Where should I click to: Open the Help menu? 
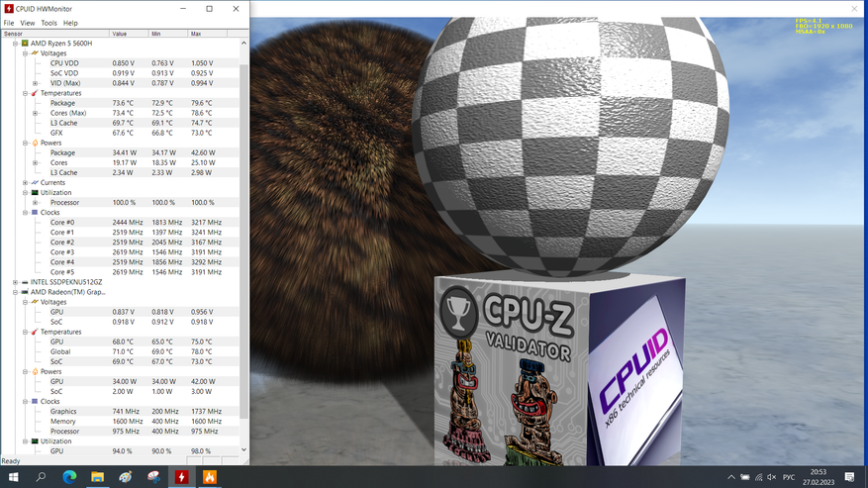tap(70, 23)
